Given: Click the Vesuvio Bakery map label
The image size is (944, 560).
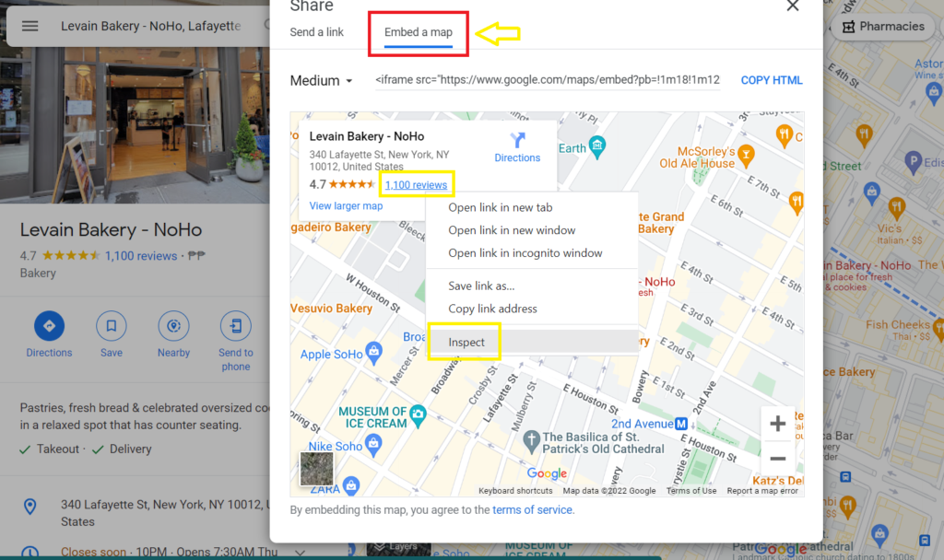Looking at the screenshot, I should [332, 309].
